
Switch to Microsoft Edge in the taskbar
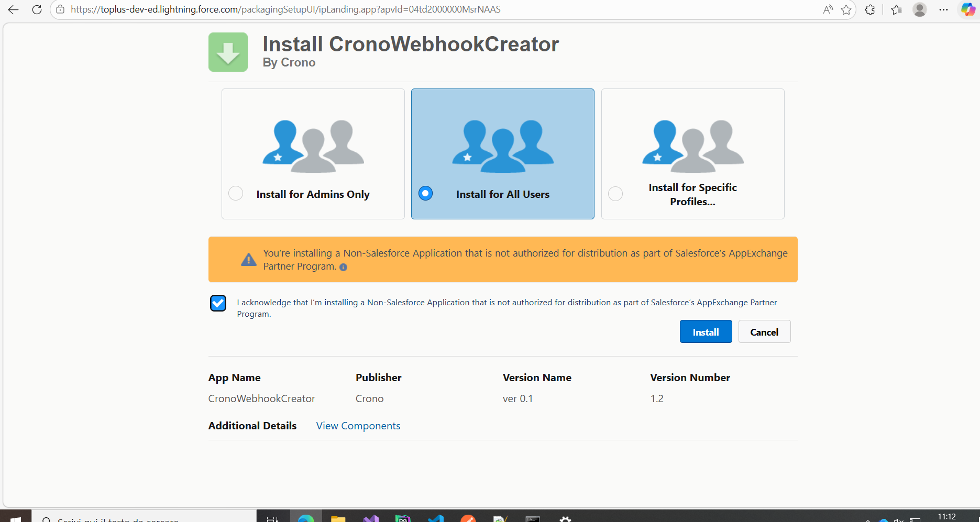tap(306, 517)
